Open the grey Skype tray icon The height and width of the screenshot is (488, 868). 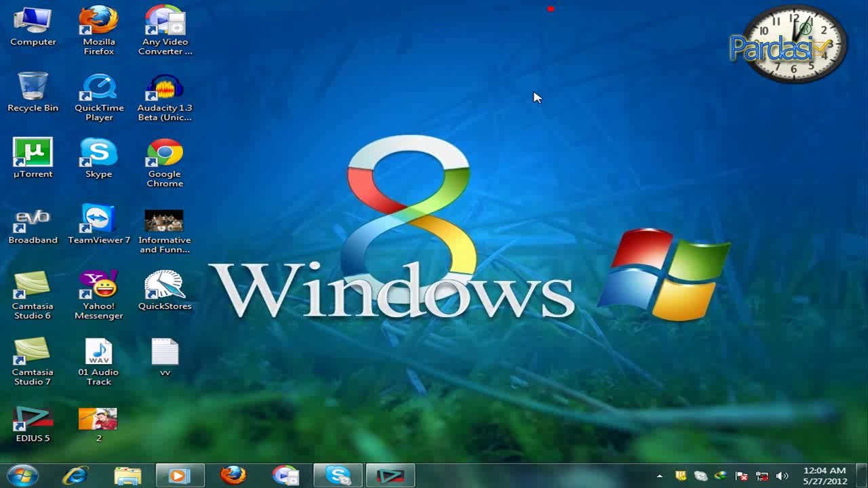701,476
